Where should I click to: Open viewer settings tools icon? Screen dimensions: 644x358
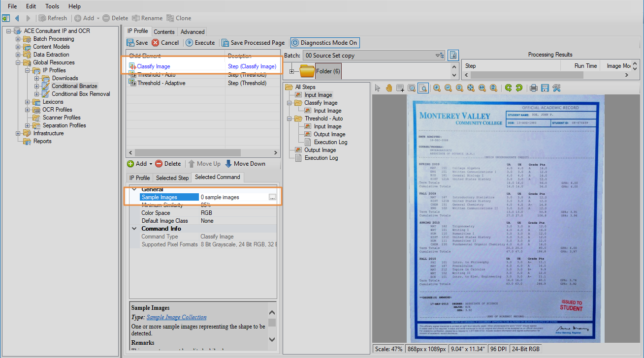(x=557, y=88)
